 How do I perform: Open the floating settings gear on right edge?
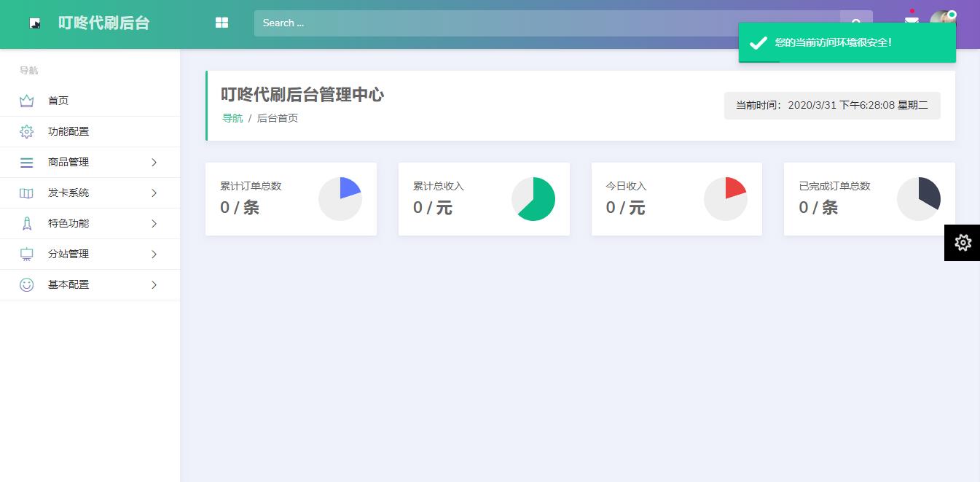tap(963, 243)
